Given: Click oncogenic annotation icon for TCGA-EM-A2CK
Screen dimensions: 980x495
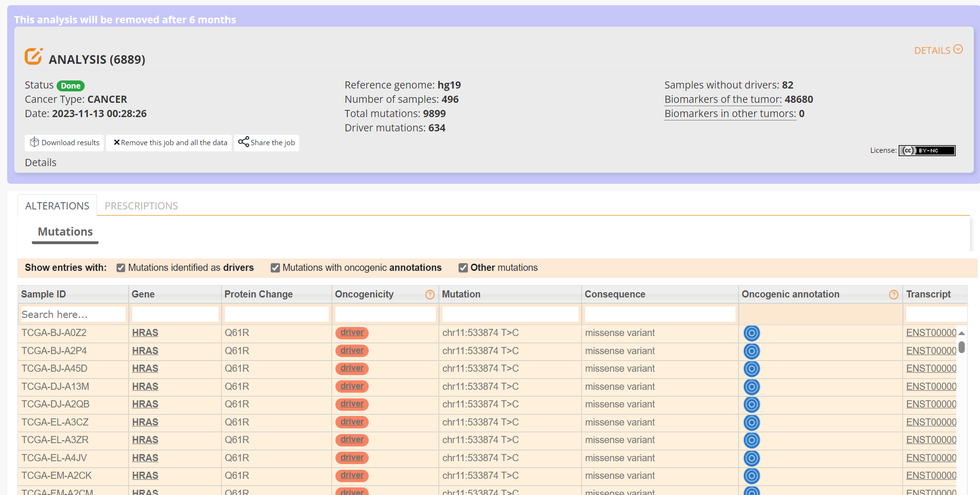Looking at the screenshot, I should (x=752, y=476).
